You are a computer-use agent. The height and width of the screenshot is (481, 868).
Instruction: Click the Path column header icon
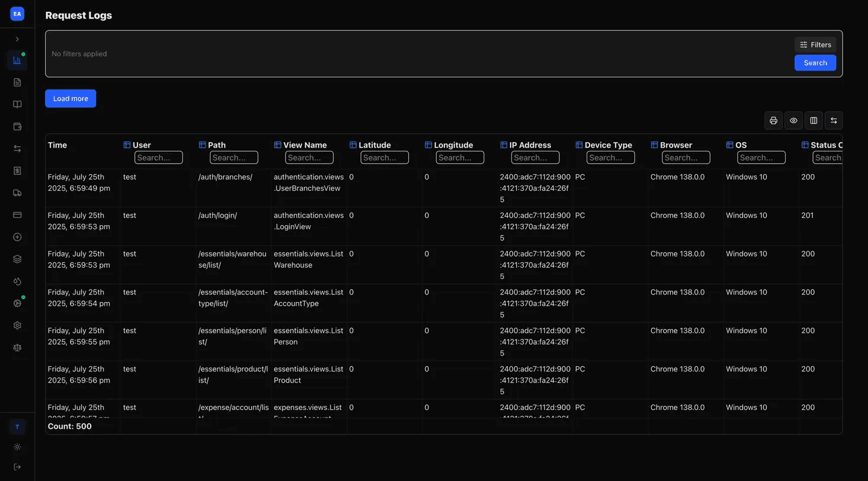coord(202,145)
